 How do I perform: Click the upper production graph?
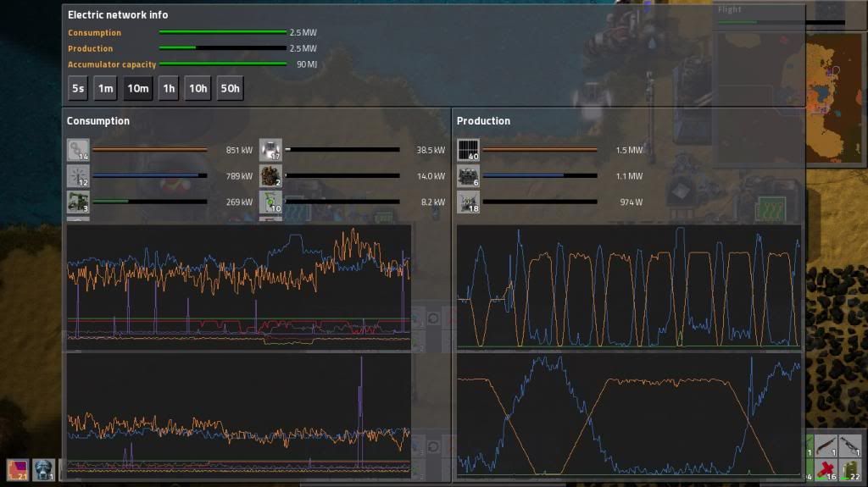tap(629, 287)
